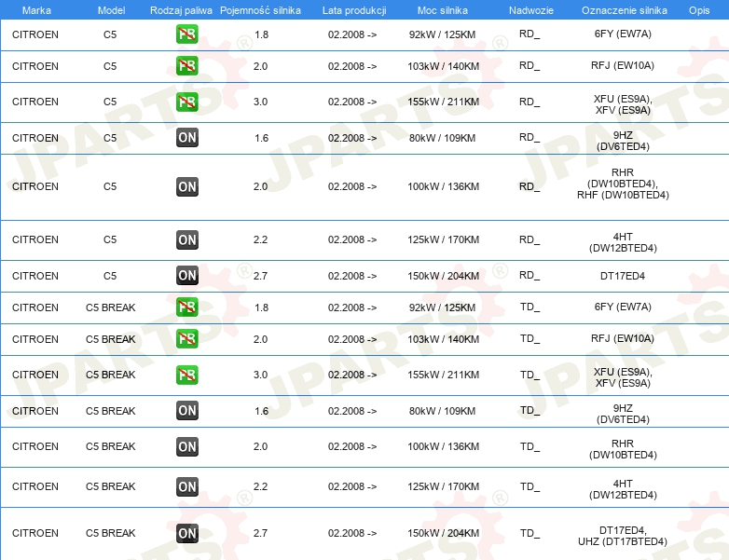
Task: Click the ON diesel icon for C5 1.6
Action: click(186, 138)
